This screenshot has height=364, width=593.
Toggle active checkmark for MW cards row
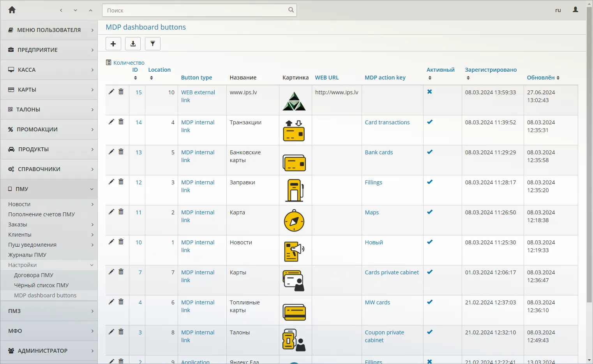(430, 302)
